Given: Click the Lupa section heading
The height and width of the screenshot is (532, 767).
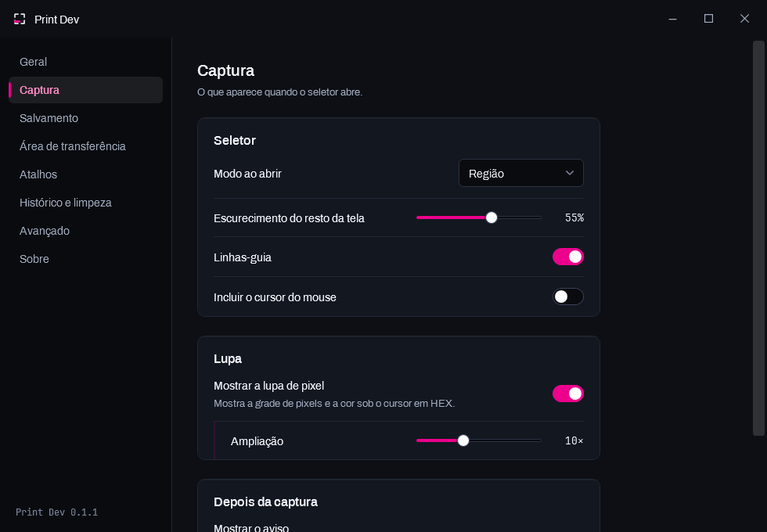Looking at the screenshot, I should click(228, 358).
